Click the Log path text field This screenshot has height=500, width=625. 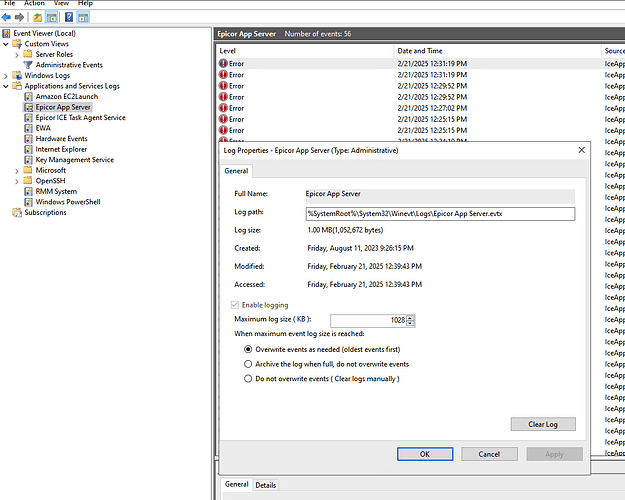440,214
